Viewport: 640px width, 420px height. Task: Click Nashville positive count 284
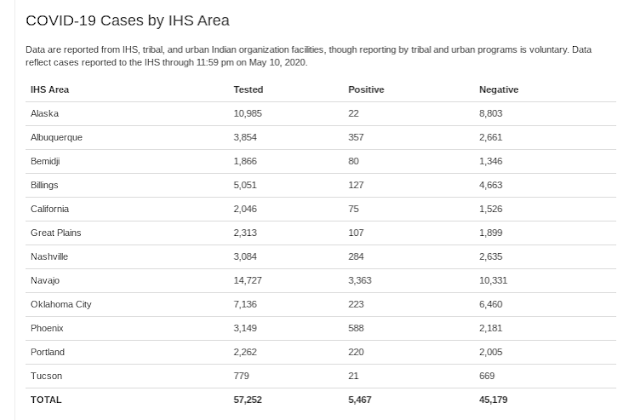coord(357,257)
